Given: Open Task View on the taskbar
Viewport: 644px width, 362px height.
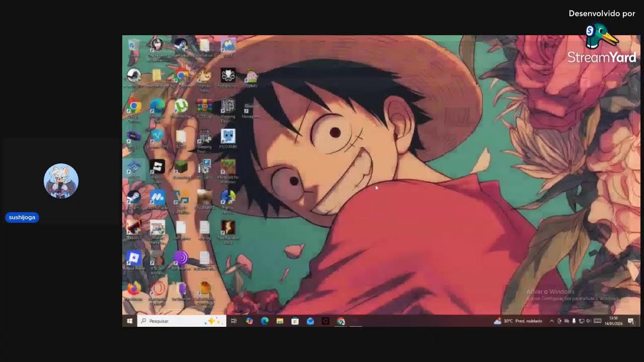Looking at the screenshot, I should pos(234,321).
